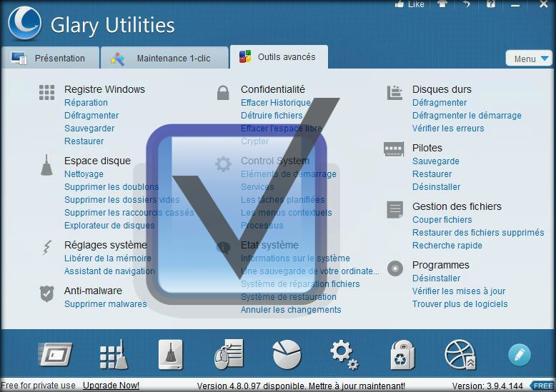
Task: Open Vérifier les erreurs
Action: [x=448, y=129]
